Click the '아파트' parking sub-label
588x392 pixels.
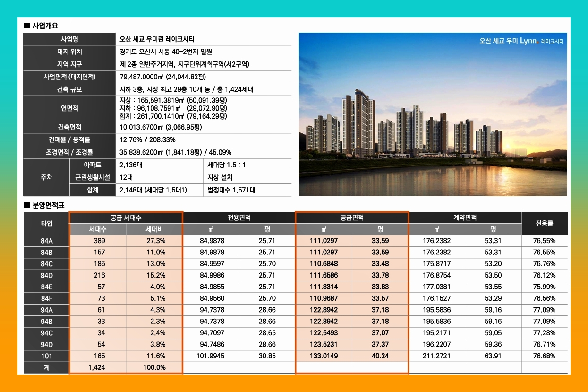click(x=93, y=165)
